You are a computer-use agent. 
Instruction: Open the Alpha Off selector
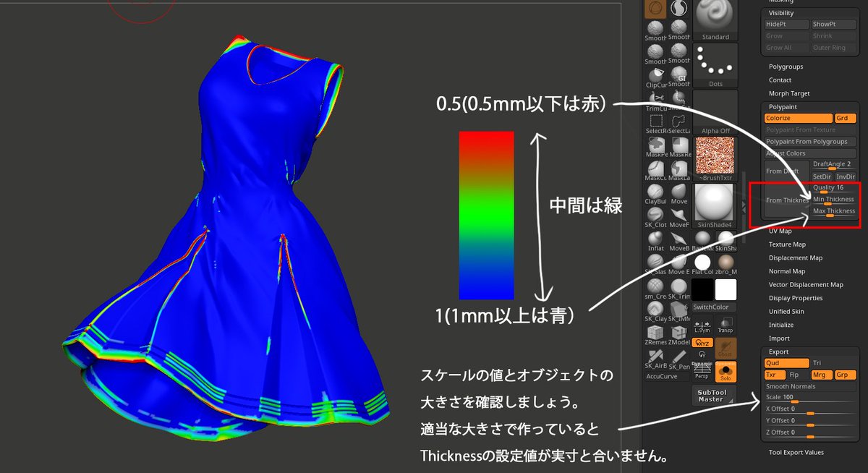[715, 113]
